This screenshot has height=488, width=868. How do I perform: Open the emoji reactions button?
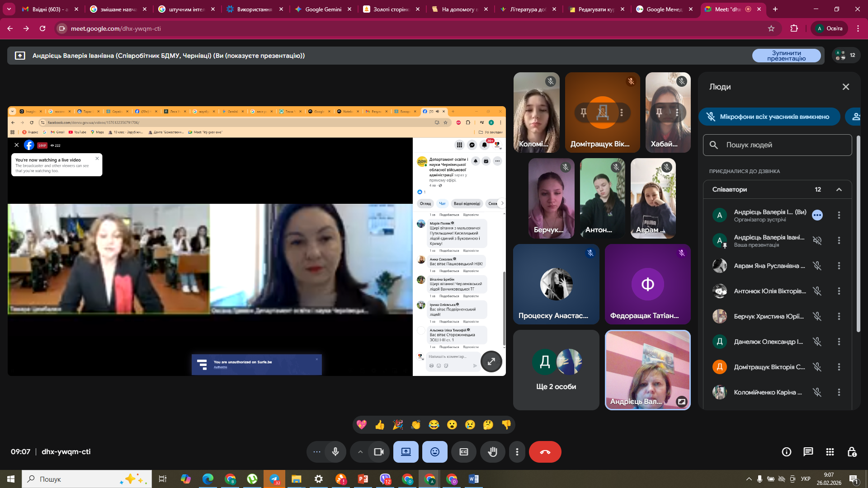tap(434, 452)
